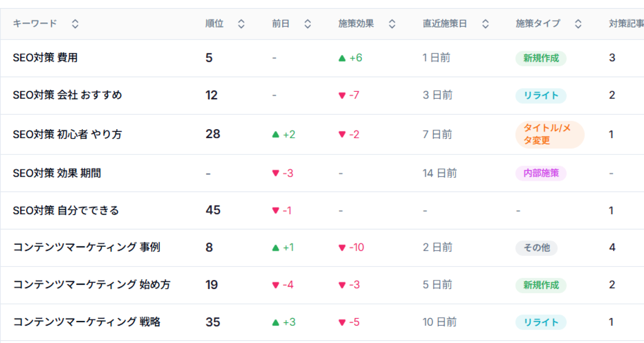Open keyword SEO対策 初心者 やり方

coord(67,134)
